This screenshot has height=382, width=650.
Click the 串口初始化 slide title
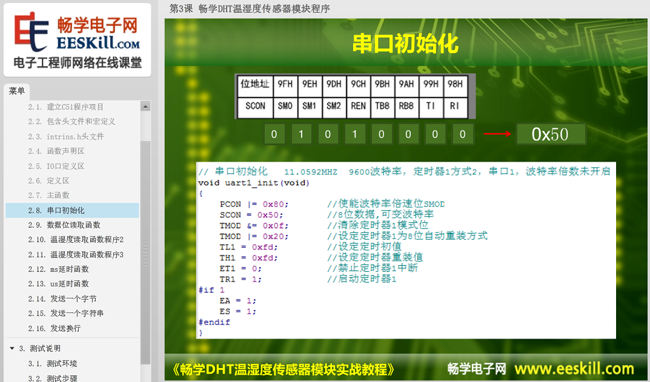(405, 43)
